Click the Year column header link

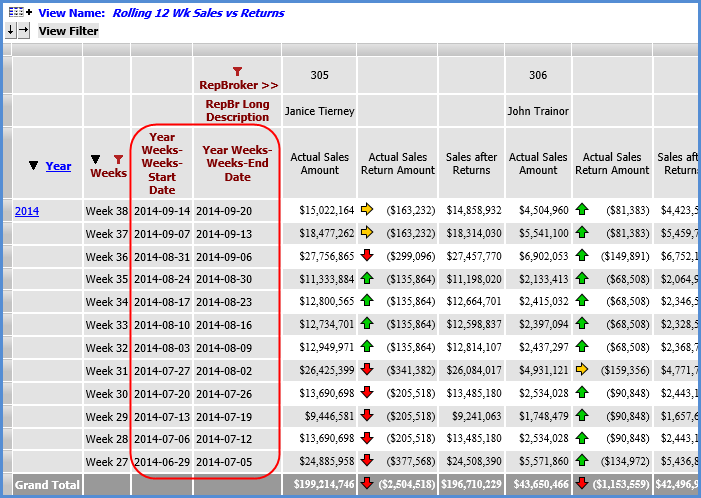click(x=58, y=166)
